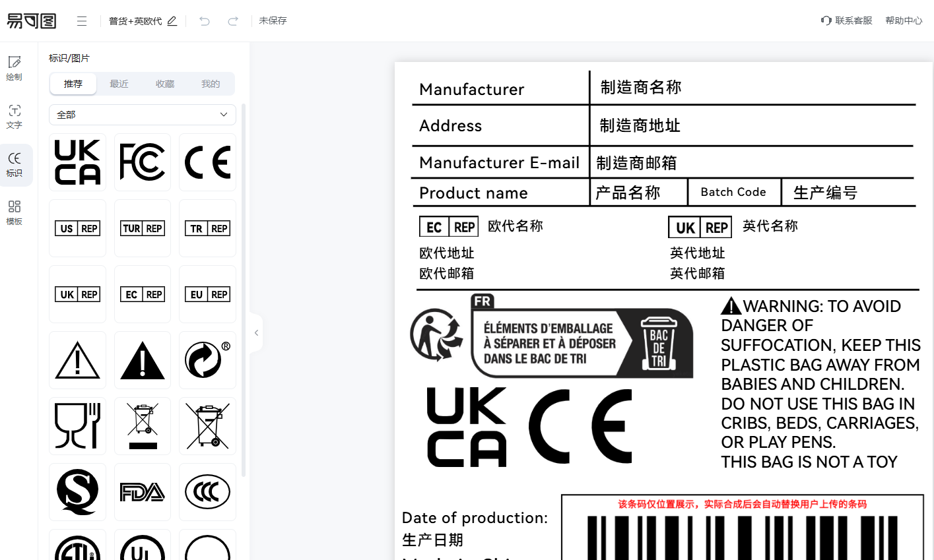Insert the food-safe glass and fork symbol
This screenshot has height=560, width=934.
coord(77,426)
